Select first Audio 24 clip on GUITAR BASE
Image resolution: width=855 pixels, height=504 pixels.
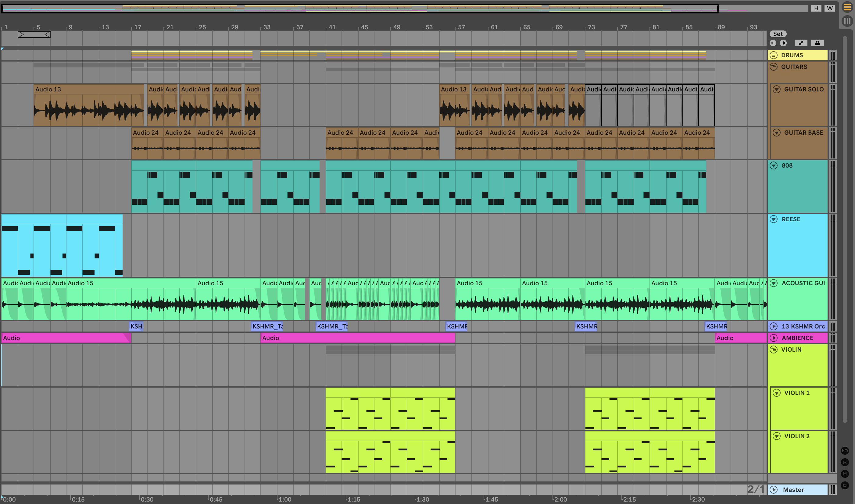point(148,143)
